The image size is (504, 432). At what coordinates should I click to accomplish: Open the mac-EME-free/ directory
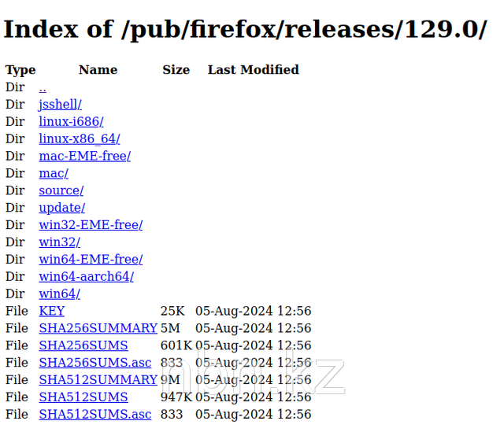click(x=85, y=156)
